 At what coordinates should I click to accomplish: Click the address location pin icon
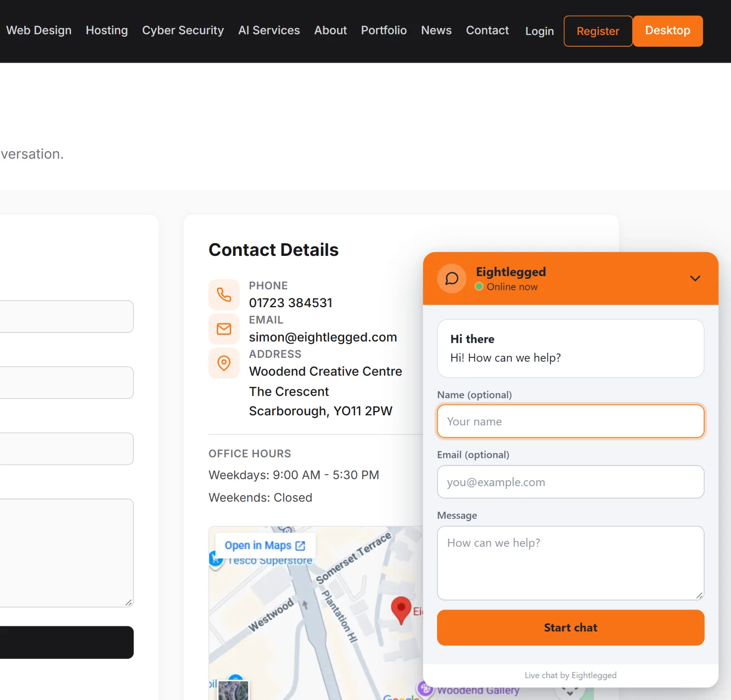point(224,363)
